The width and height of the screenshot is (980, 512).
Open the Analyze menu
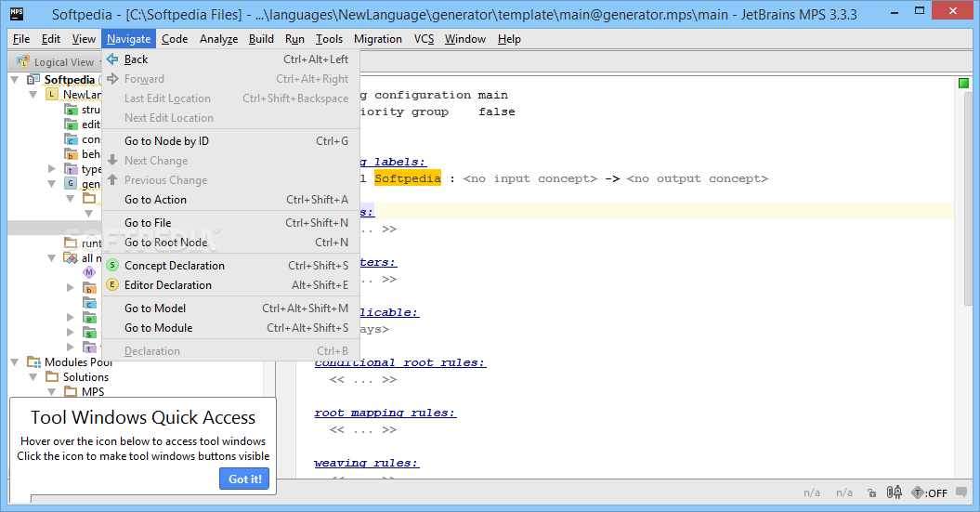point(218,39)
